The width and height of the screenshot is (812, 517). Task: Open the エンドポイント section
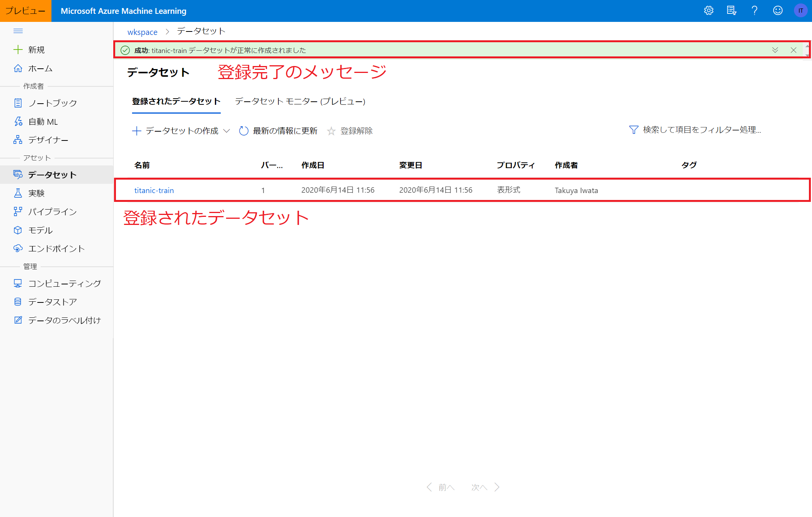click(x=56, y=248)
